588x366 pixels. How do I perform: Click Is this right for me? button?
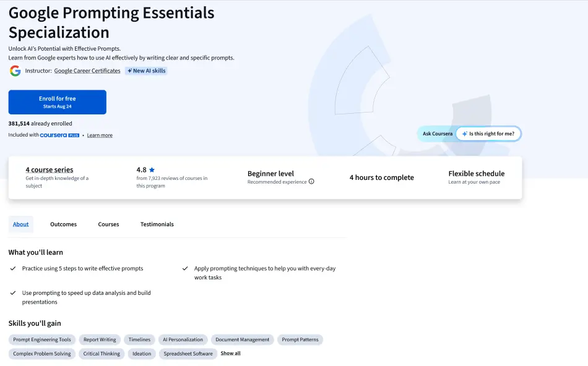(x=488, y=134)
